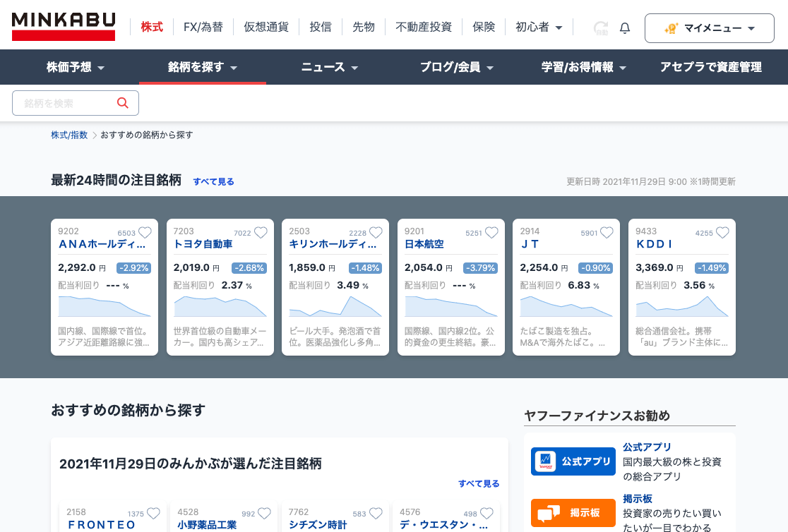The width and height of the screenshot is (788, 532).
Task: Click the search magnifier icon
Action: point(123,103)
